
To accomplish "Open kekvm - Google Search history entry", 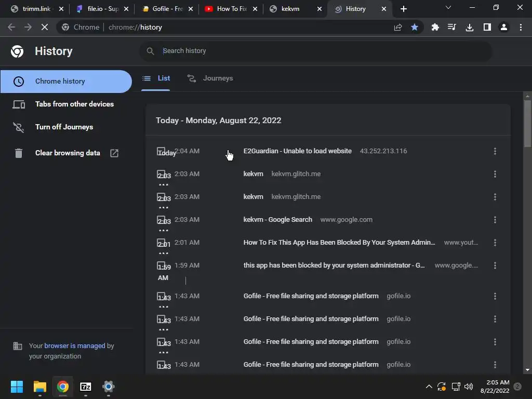I will point(277,220).
